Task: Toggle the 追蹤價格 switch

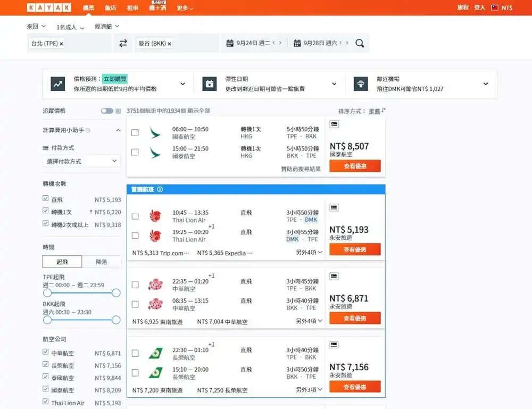Action: pos(107,111)
